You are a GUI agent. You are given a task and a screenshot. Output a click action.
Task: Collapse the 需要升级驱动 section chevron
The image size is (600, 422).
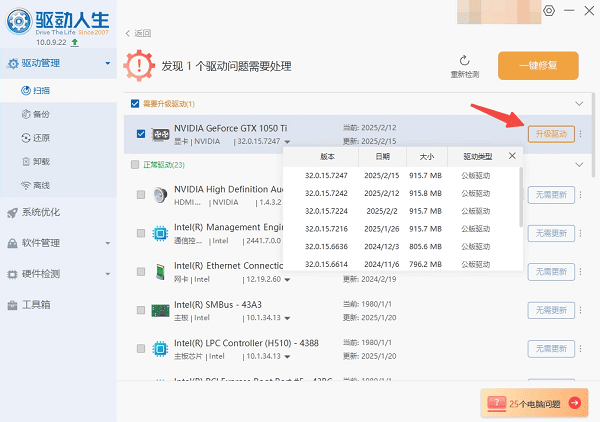pos(578,103)
